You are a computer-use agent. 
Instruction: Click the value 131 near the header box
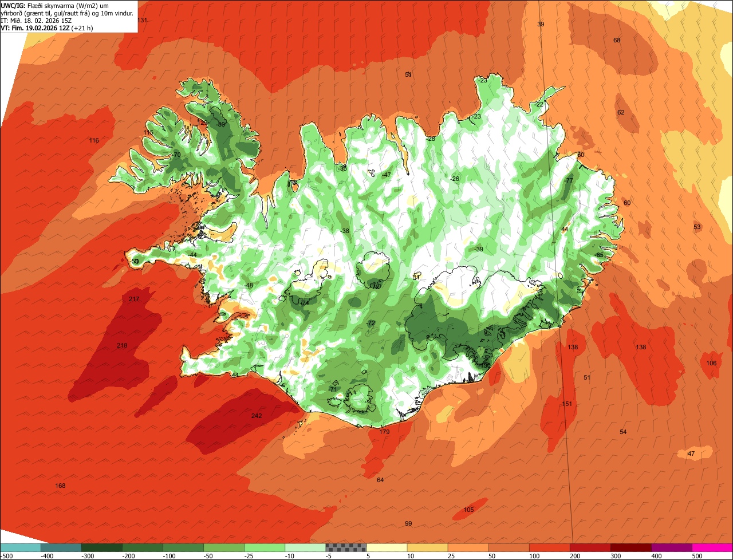[143, 20]
